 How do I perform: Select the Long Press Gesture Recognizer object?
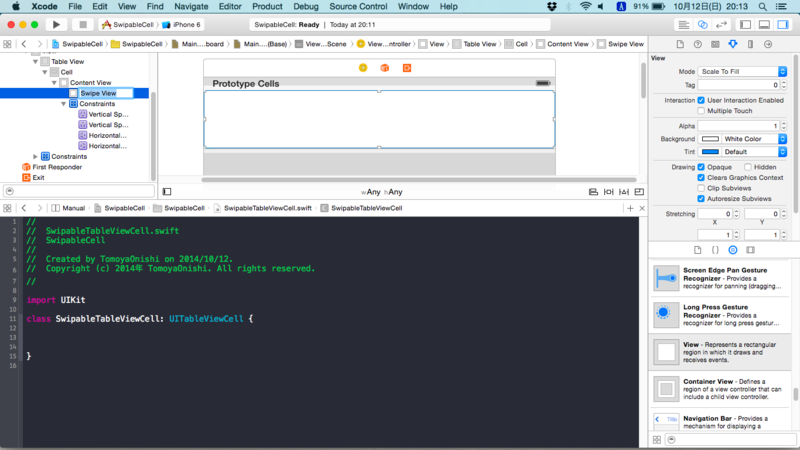pos(720,315)
